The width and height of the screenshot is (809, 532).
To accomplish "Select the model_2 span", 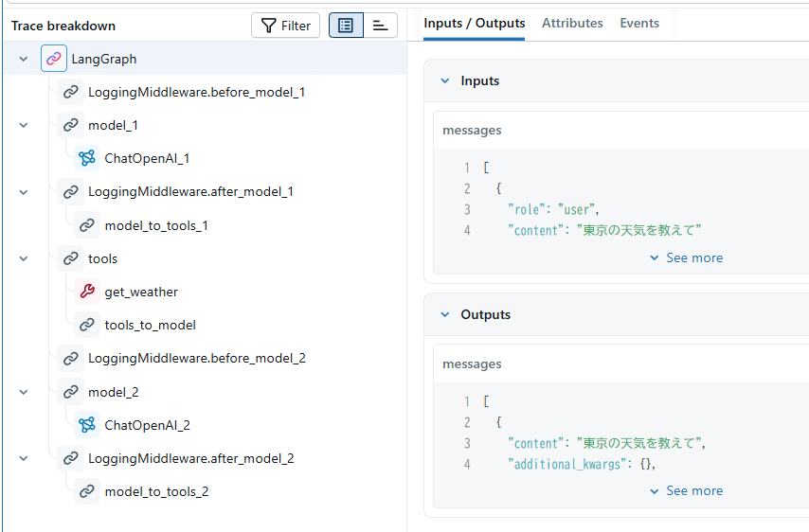I will point(114,392).
